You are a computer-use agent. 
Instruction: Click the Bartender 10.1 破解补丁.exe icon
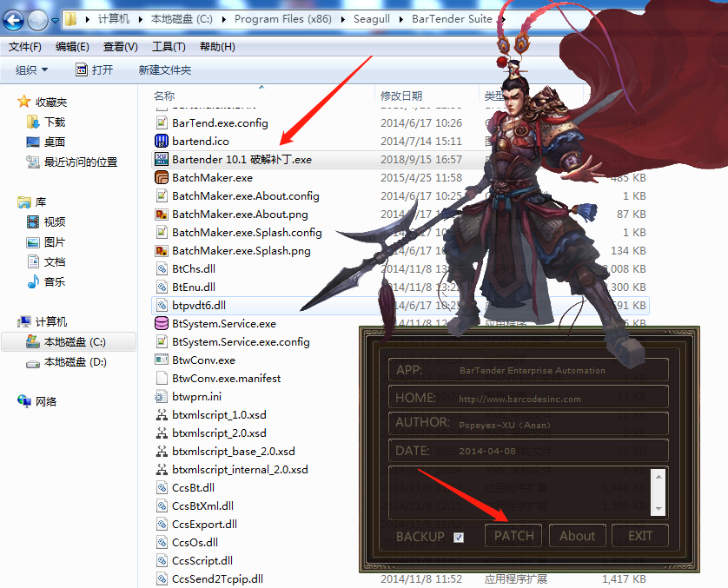click(161, 159)
